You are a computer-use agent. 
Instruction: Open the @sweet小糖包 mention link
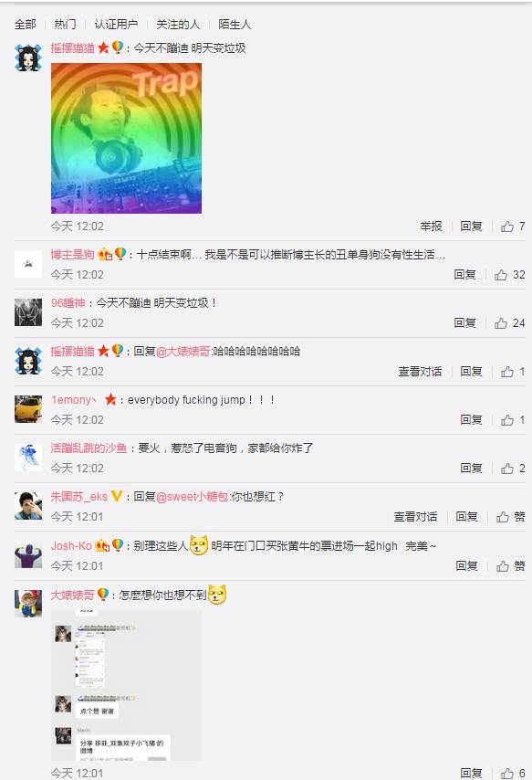[x=193, y=497]
